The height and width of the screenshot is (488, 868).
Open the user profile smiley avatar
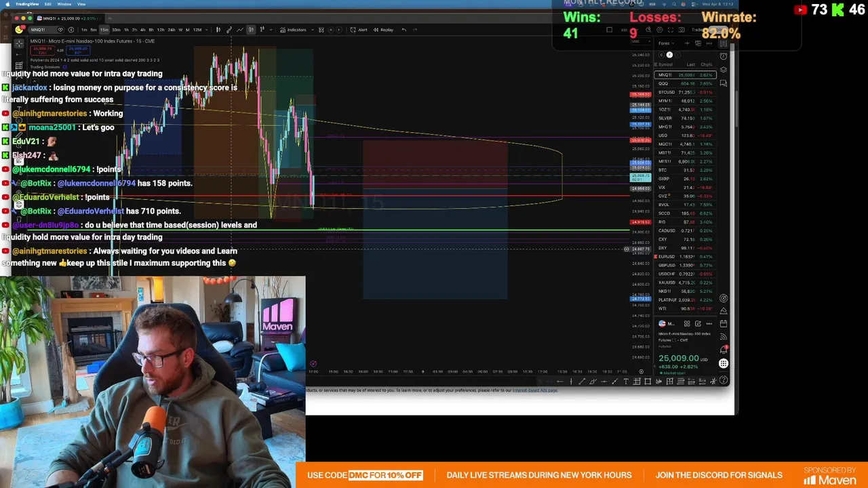[19, 30]
